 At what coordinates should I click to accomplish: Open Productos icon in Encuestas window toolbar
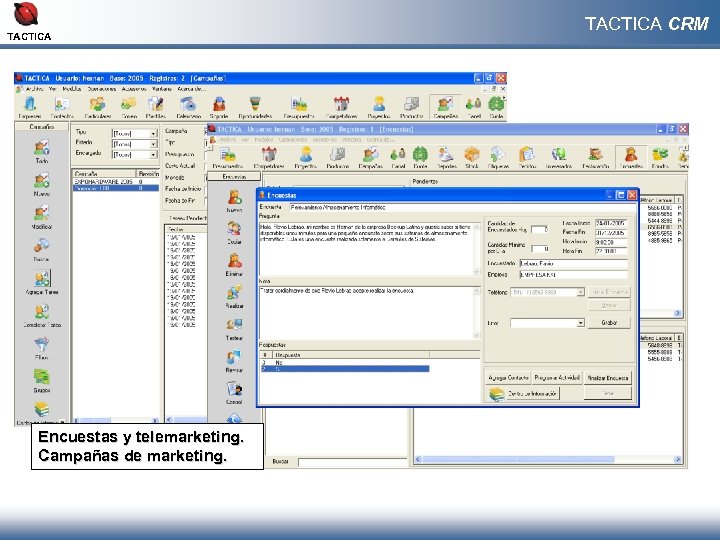tap(338, 158)
